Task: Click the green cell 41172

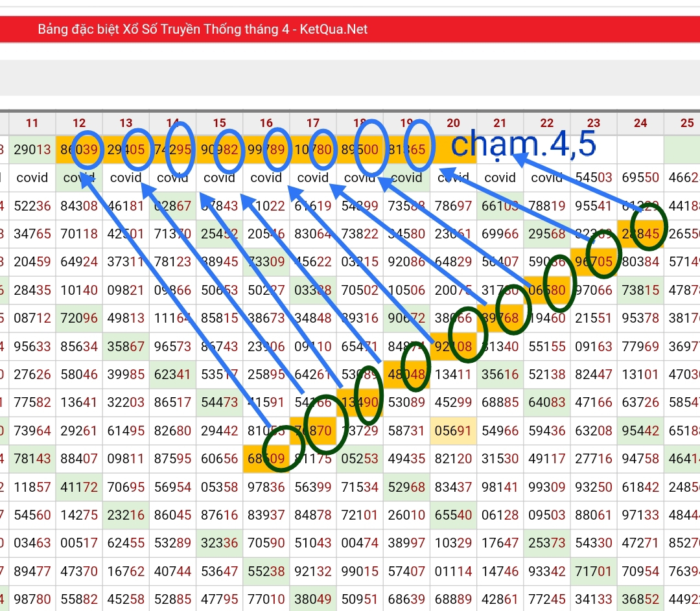Action: pos(79,487)
